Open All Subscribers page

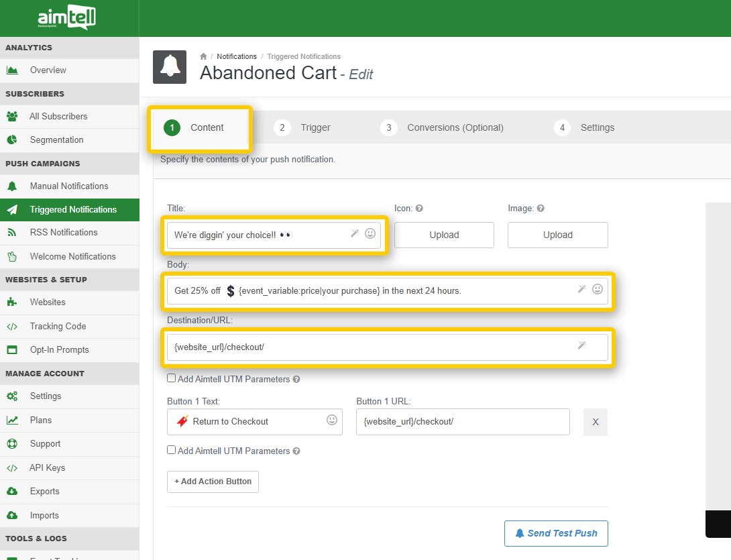tap(70, 117)
